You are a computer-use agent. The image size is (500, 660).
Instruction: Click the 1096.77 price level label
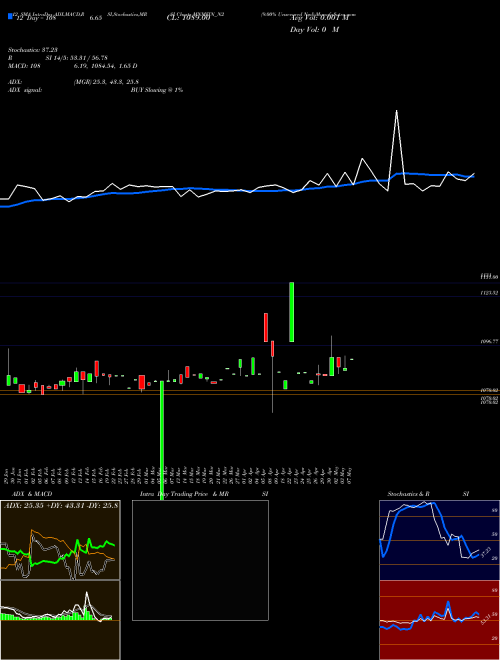489,342
